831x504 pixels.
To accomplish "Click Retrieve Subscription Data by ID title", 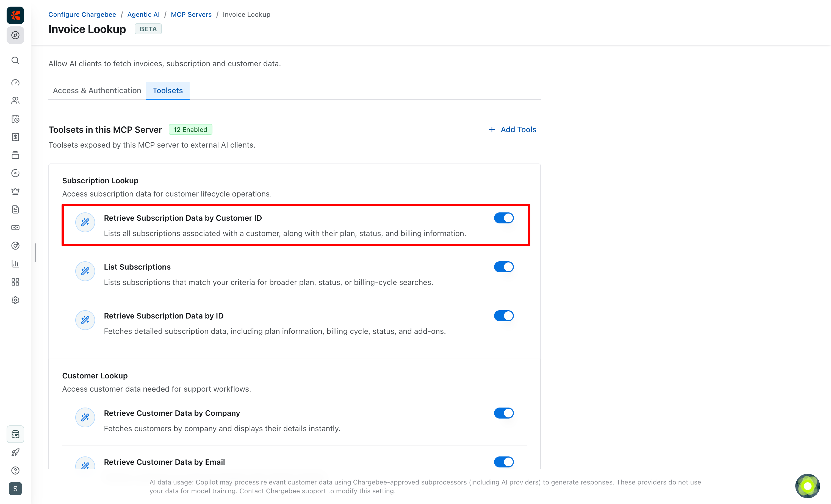I will pos(164,316).
